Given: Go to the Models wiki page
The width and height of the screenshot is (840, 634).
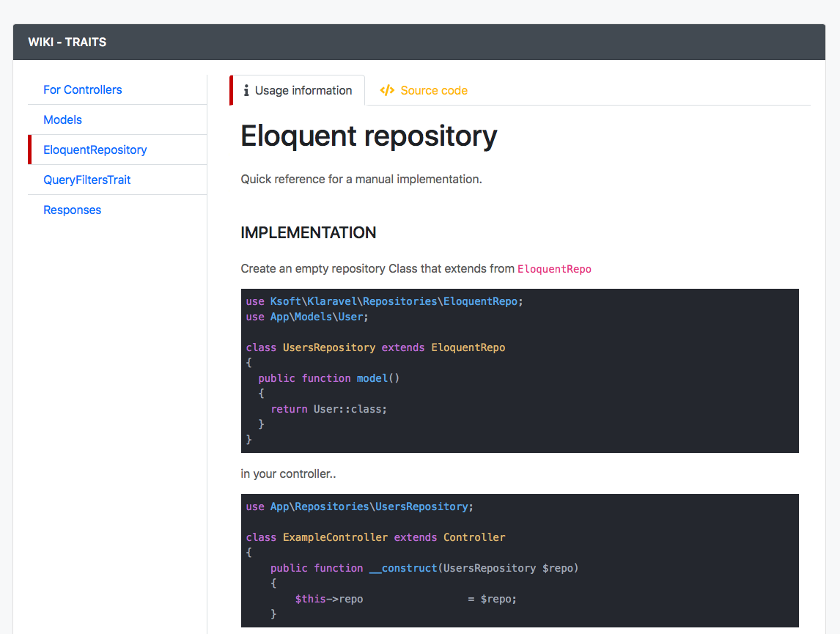Looking at the screenshot, I should pos(63,119).
